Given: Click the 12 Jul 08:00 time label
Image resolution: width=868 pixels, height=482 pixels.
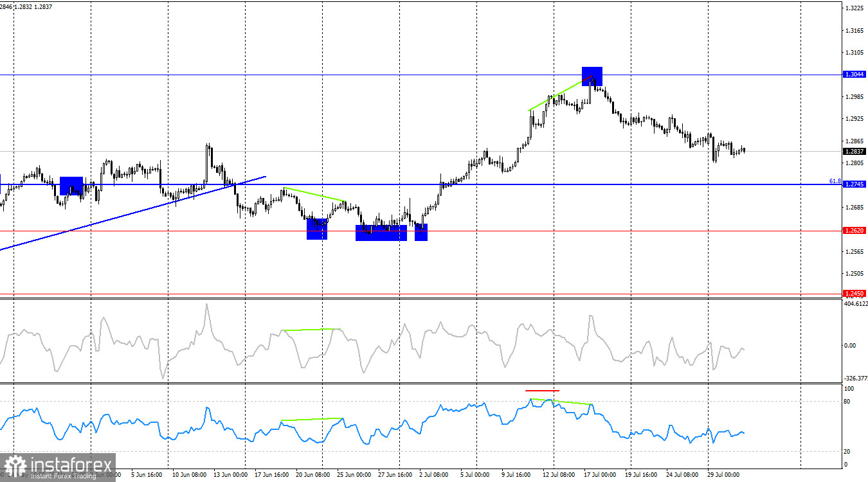Looking at the screenshot, I should [557, 475].
